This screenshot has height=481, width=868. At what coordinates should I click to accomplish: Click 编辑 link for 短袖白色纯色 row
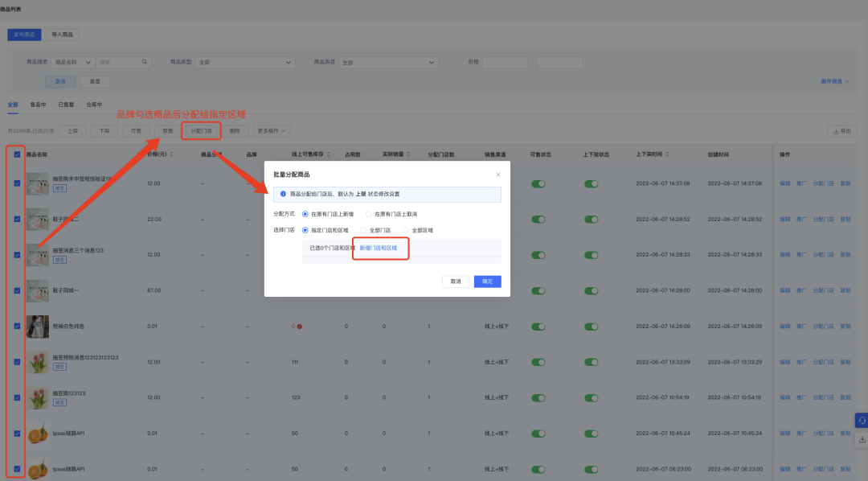click(x=785, y=327)
